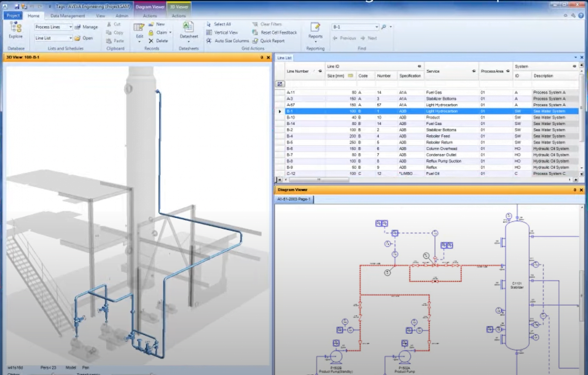Click the Delete record icon

[x=151, y=41]
